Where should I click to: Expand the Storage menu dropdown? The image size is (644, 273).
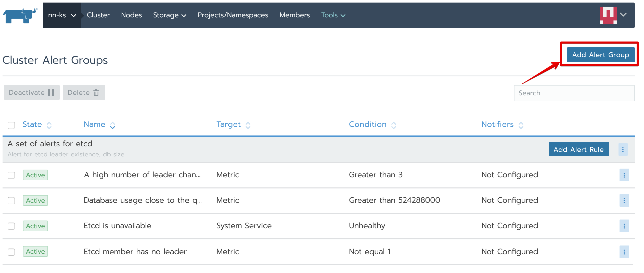170,15
